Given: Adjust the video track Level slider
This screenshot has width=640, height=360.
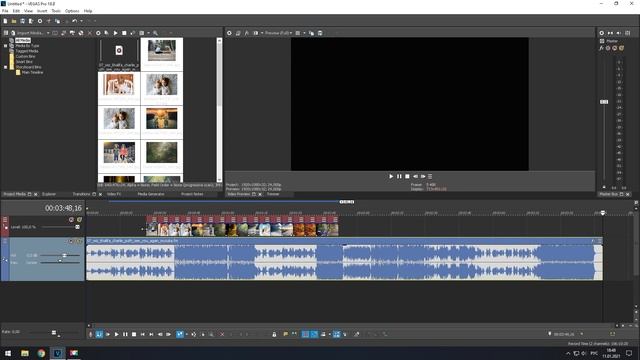Looking at the screenshot, I should coord(77,227).
